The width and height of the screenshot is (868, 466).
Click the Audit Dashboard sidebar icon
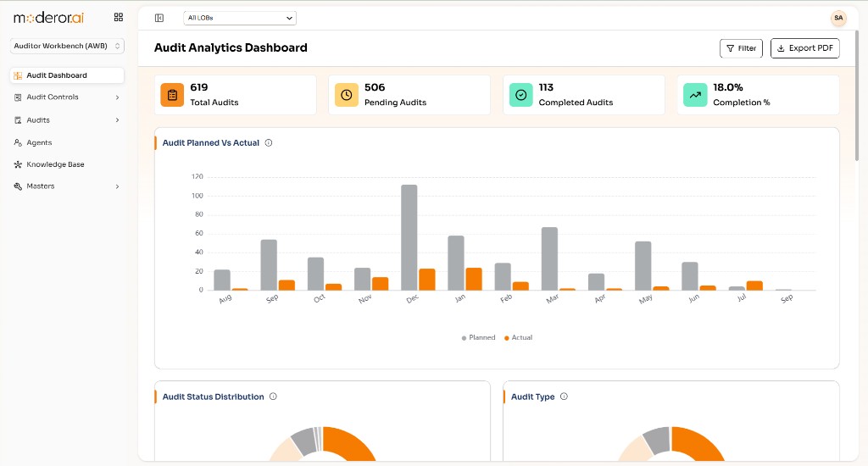coord(18,75)
